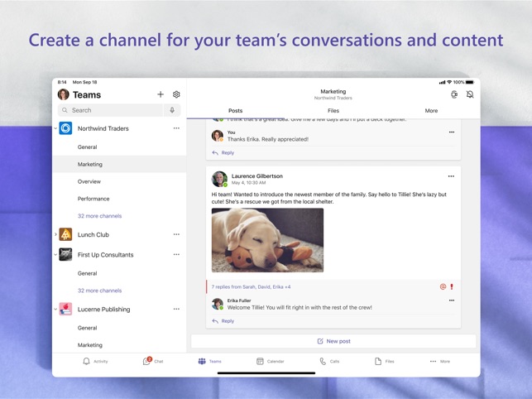532x399 pixels.
Task: Open Teams settings gear icon
Action: coord(176,94)
